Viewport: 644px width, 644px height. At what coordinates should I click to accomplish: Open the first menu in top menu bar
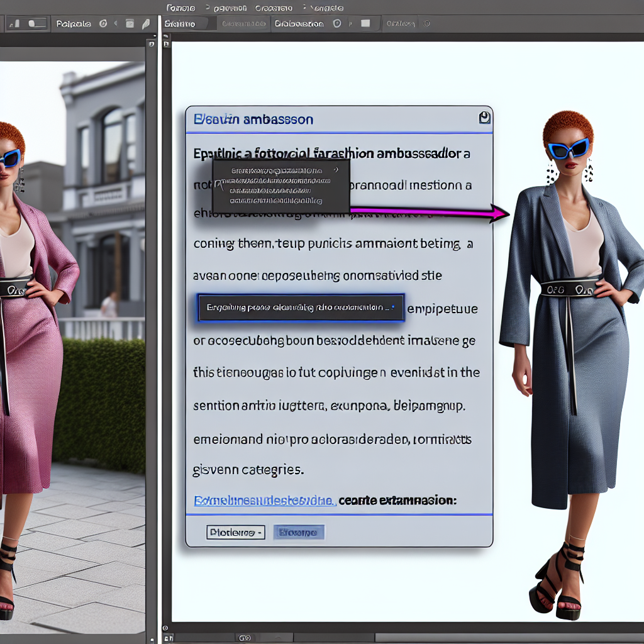click(180, 8)
